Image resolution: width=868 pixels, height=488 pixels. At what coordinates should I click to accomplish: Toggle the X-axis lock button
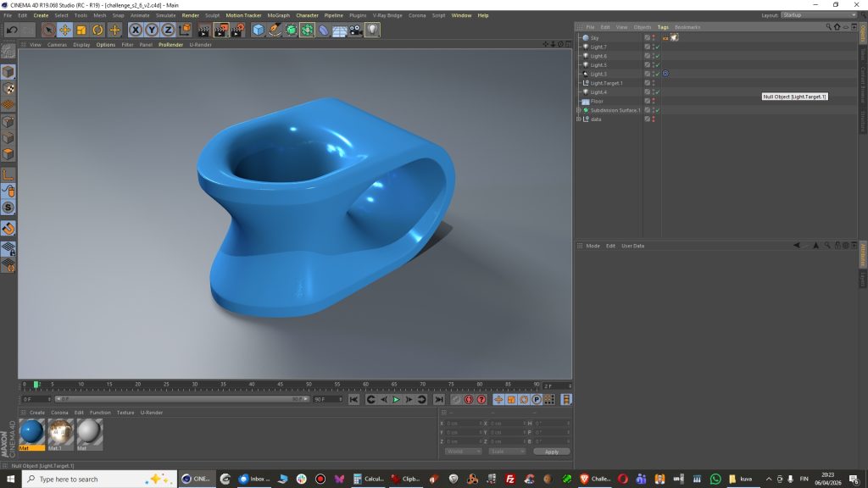pos(136,30)
